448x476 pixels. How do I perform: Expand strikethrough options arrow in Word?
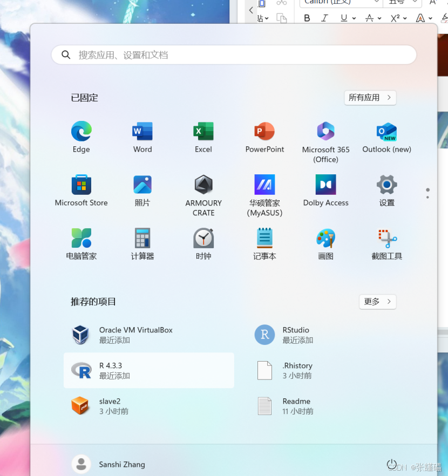pyautogui.click(x=379, y=18)
